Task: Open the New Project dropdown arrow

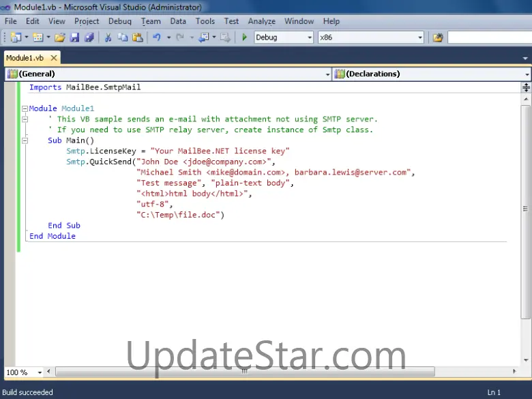Action: [x=27, y=38]
